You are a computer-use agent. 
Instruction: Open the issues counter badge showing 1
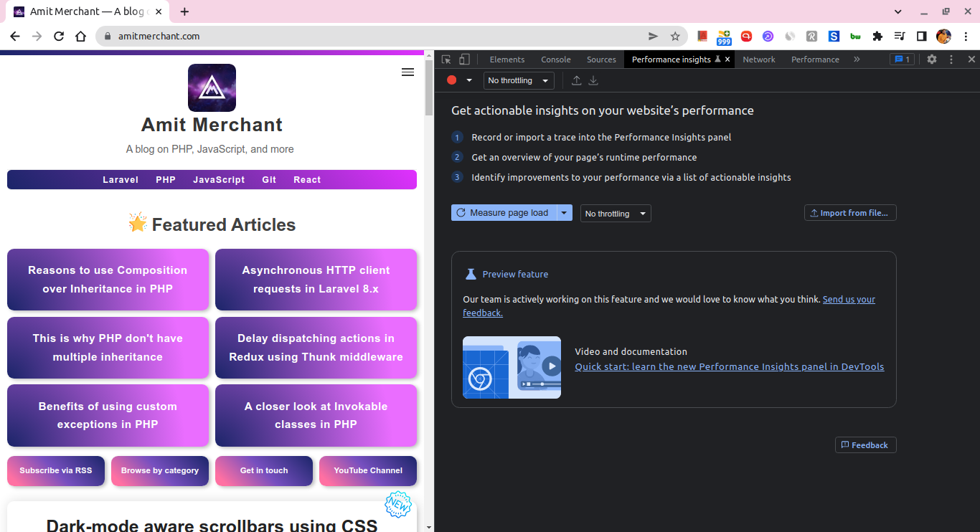pos(902,60)
